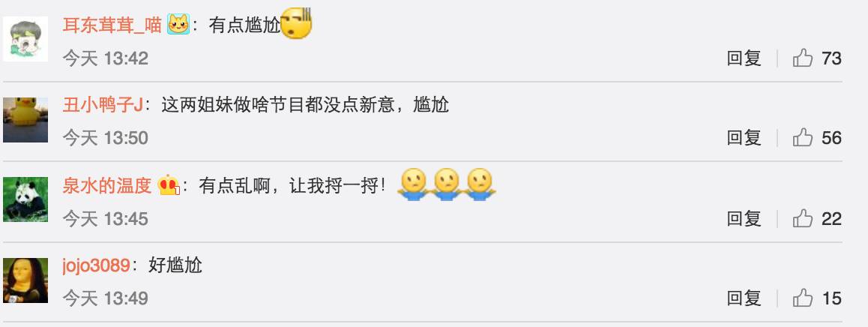The width and height of the screenshot is (868, 327).
Task: Click the username 泉水的温度
Action: point(107,186)
